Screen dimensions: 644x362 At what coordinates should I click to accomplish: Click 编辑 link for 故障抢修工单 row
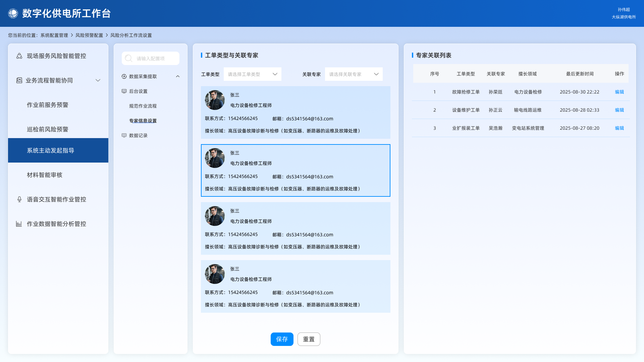tap(619, 92)
